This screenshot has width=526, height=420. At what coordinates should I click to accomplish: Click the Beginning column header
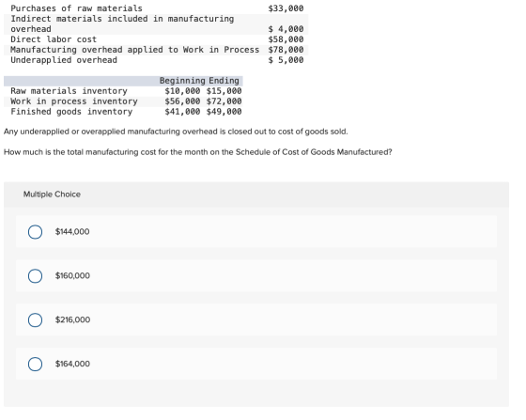point(182,81)
